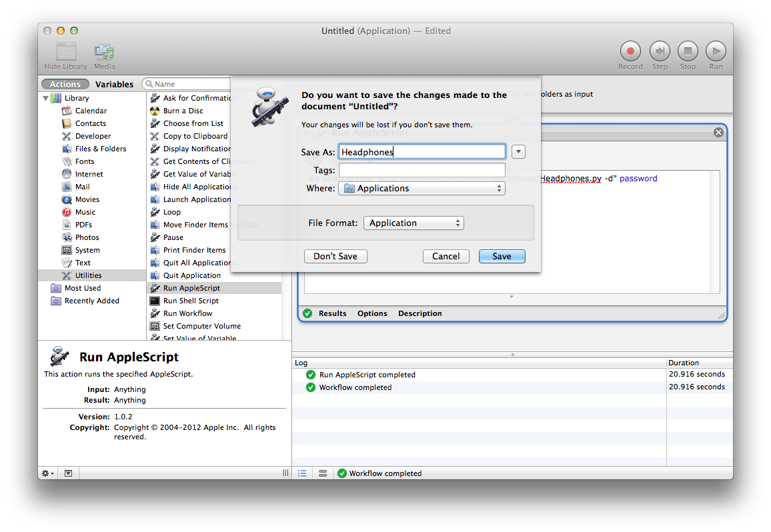This screenshot has width=771, height=532.
Task: Open the Results tab of the action
Action: [x=332, y=313]
